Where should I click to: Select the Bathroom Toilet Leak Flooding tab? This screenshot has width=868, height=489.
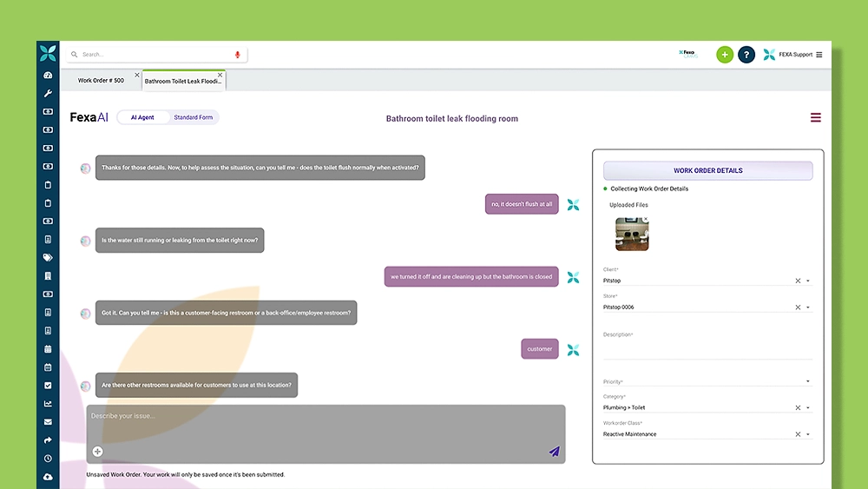click(x=182, y=81)
